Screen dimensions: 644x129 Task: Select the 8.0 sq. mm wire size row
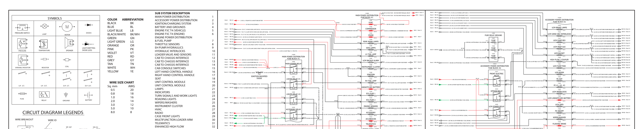tap(121, 112)
